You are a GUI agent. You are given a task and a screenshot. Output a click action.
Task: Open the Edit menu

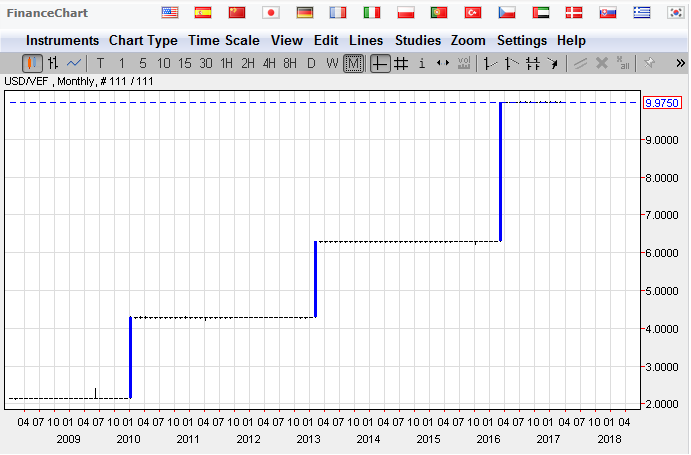coord(326,41)
